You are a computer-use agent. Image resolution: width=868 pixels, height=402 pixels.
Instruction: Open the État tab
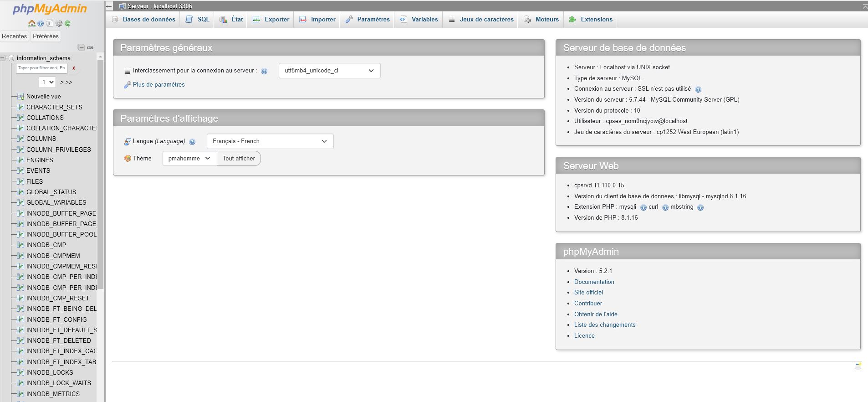coord(231,19)
